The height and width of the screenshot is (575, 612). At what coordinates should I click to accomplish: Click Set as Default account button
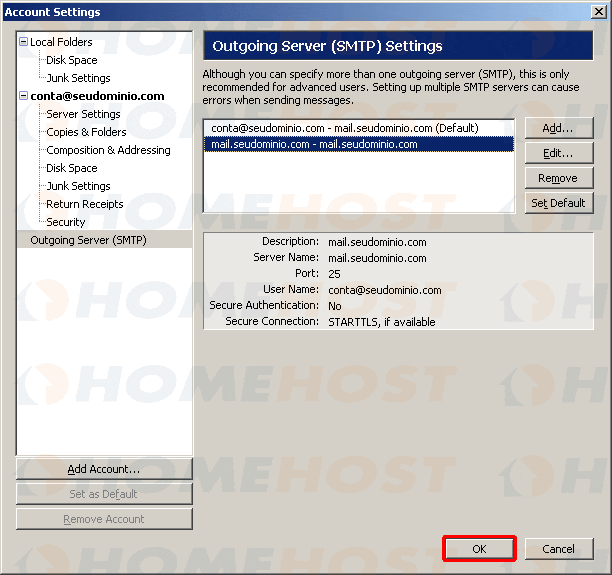click(x=104, y=494)
